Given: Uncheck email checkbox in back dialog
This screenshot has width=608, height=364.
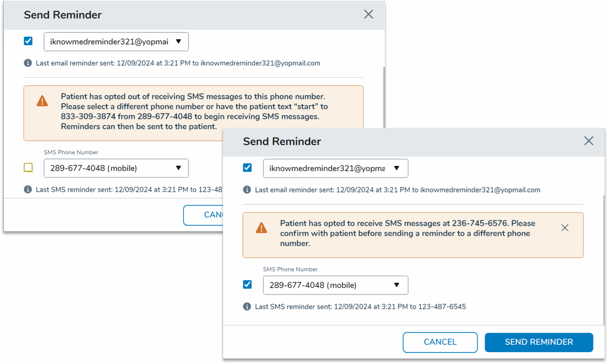Looking at the screenshot, I should (x=28, y=41).
